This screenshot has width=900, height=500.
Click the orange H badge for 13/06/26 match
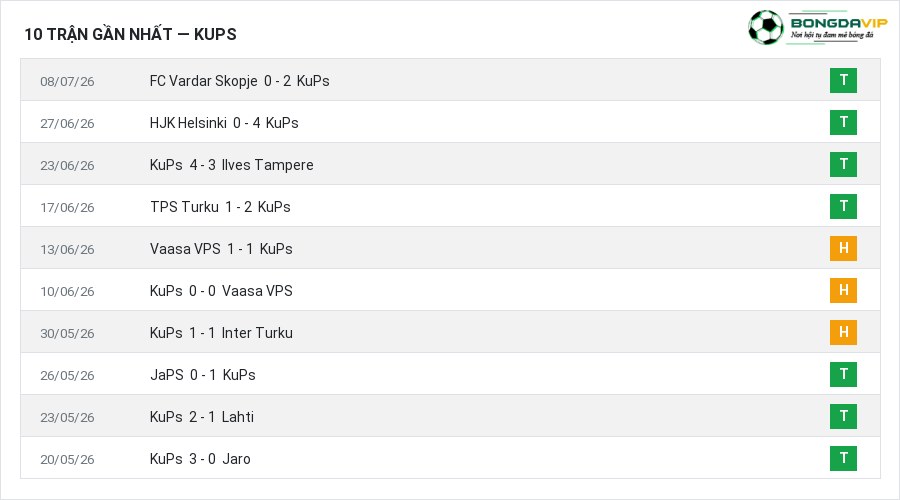click(x=843, y=249)
